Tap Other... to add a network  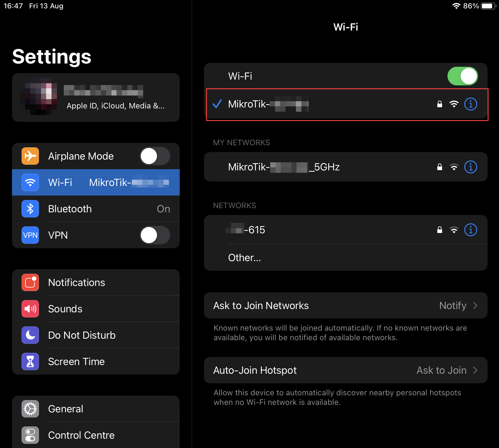(x=346, y=258)
